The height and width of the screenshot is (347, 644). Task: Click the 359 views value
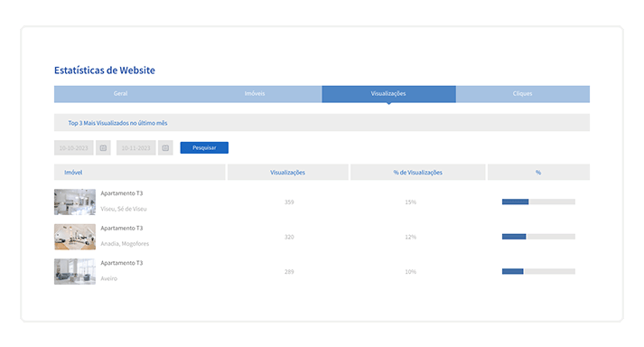289,202
